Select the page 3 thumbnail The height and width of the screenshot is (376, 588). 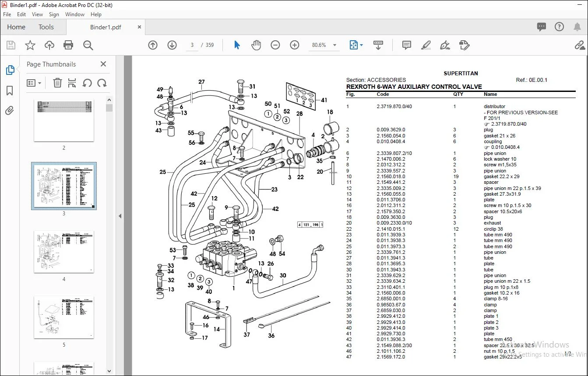(64, 186)
